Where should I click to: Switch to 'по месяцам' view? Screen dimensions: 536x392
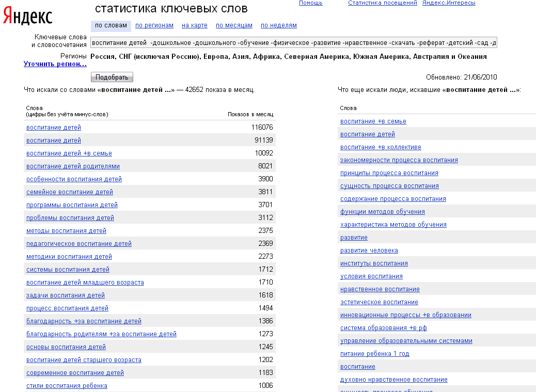(x=234, y=25)
